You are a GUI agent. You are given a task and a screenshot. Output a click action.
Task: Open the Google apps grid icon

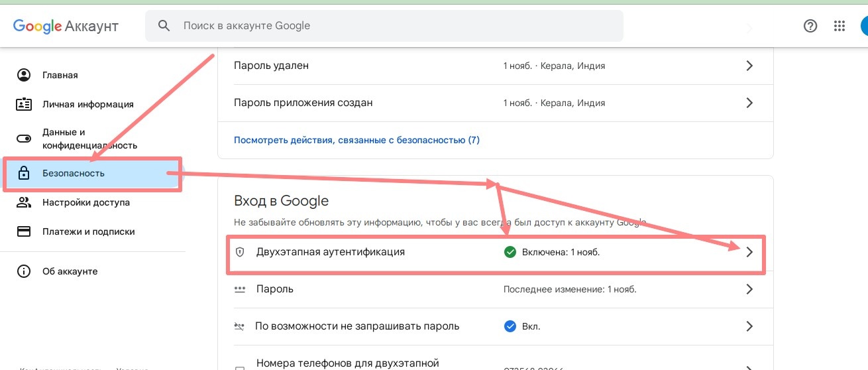(840, 26)
